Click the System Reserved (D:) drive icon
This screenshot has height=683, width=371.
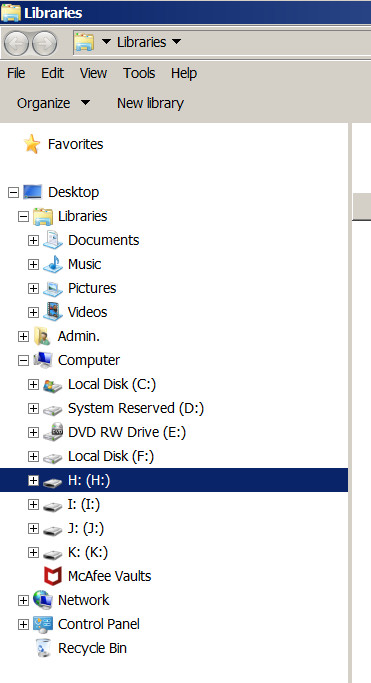pyautogui.click(x=53, y=409)
